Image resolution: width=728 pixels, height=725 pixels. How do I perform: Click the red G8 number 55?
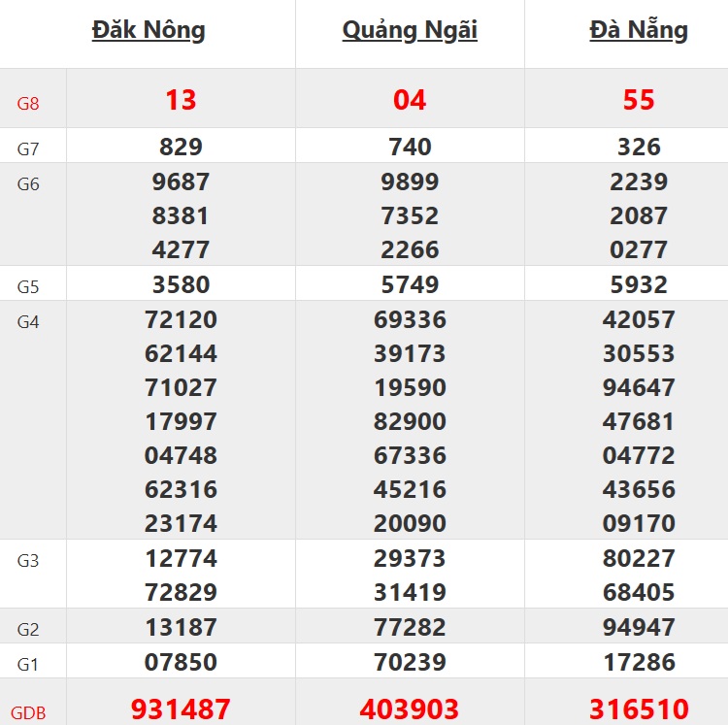click(638, 99)
